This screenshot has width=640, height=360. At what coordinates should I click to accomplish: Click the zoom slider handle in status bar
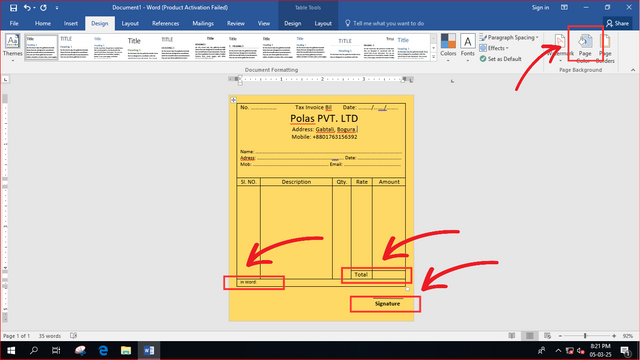585,336
